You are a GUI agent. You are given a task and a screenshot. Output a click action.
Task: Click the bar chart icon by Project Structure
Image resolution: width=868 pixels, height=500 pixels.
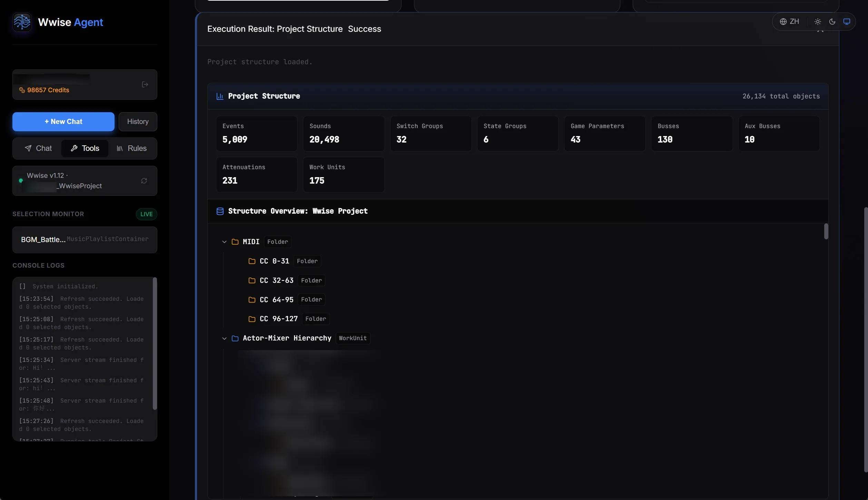[x=220, y=96]
